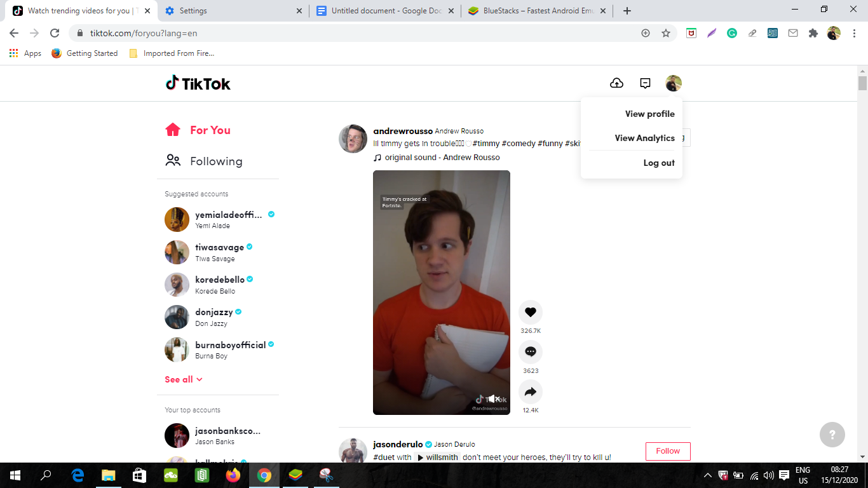The width and height of the screenshot is (868, 488).
Task: Expand suggested accounts with See all
Action: pos(182,379)
